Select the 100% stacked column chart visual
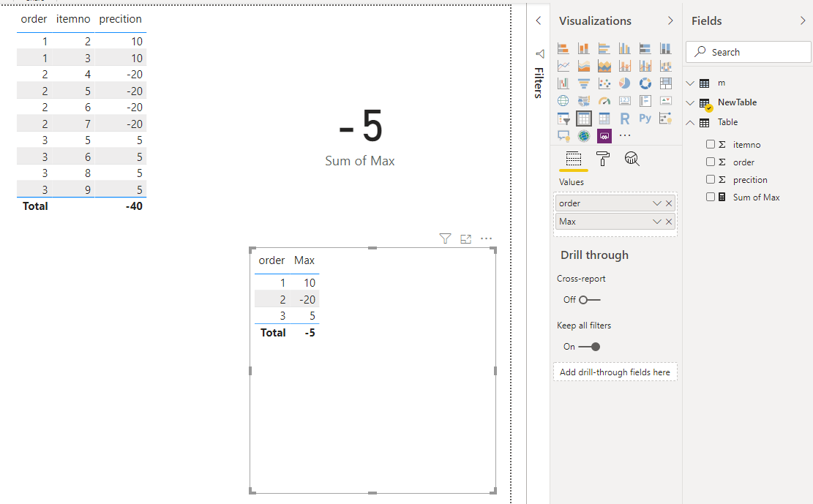The height and width of the screenshot is (504, 813). [x=666, y=49]
